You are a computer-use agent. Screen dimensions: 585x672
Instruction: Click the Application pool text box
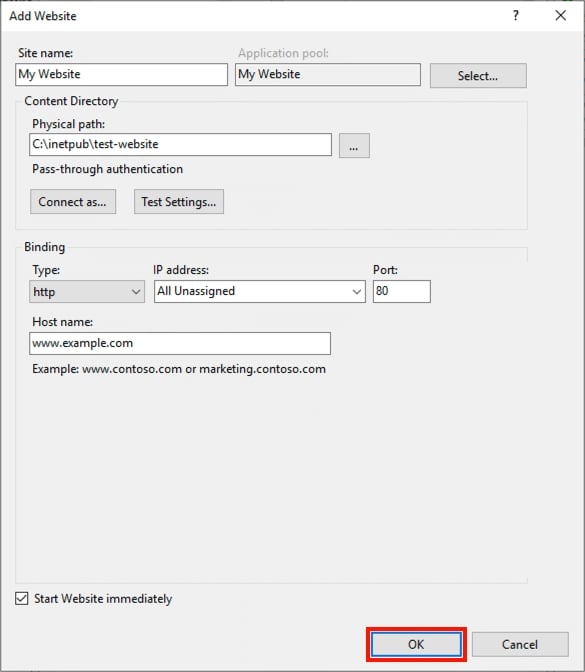point(328,75)
